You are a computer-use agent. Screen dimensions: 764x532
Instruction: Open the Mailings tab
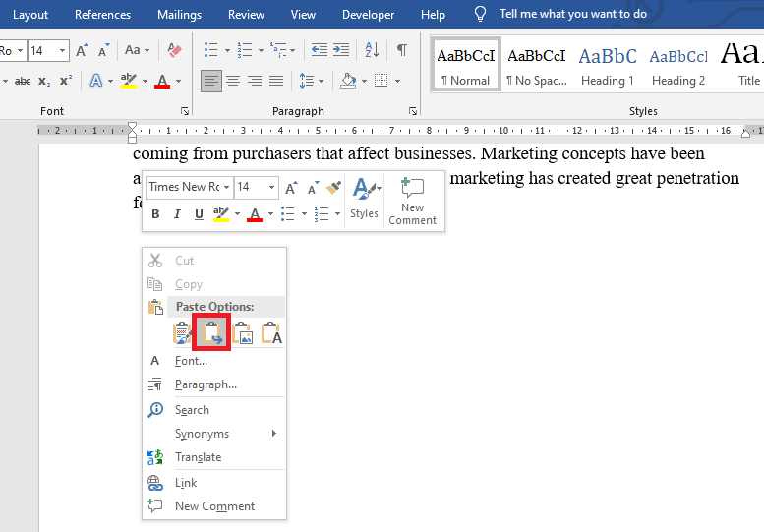(179, 15)
